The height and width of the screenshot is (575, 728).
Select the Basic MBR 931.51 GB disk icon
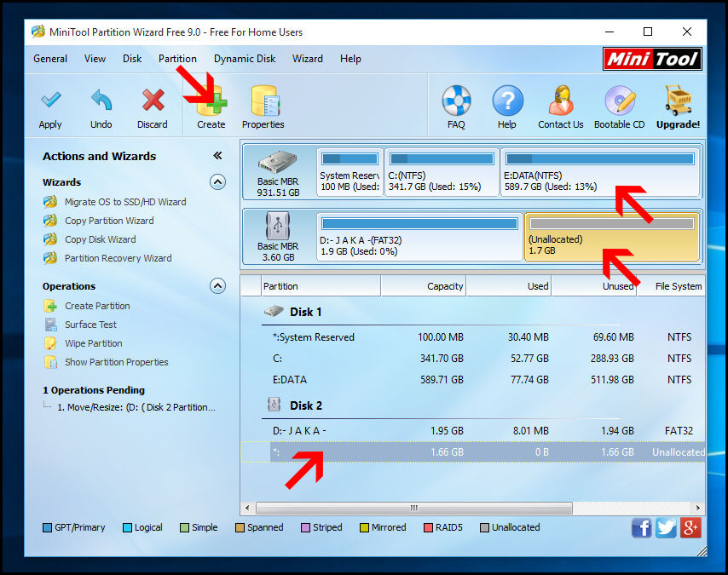pos(278,162)
